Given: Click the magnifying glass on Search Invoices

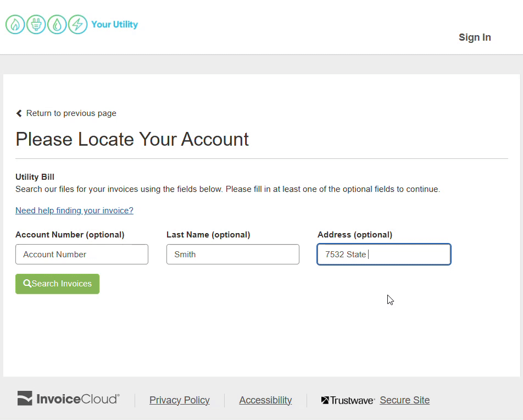Looking at the screenshot, I should click(27, 284).
